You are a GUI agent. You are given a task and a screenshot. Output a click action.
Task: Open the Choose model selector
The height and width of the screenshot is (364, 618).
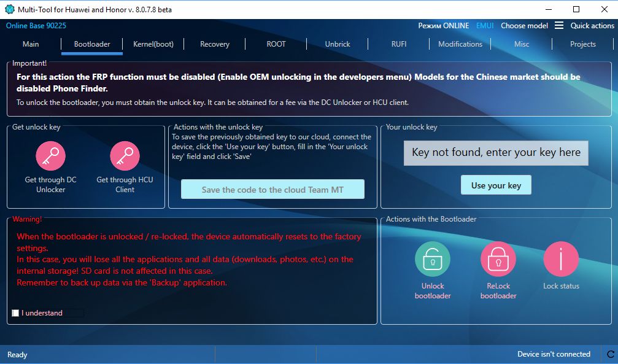pyautogui.click(x=525, y=26)
